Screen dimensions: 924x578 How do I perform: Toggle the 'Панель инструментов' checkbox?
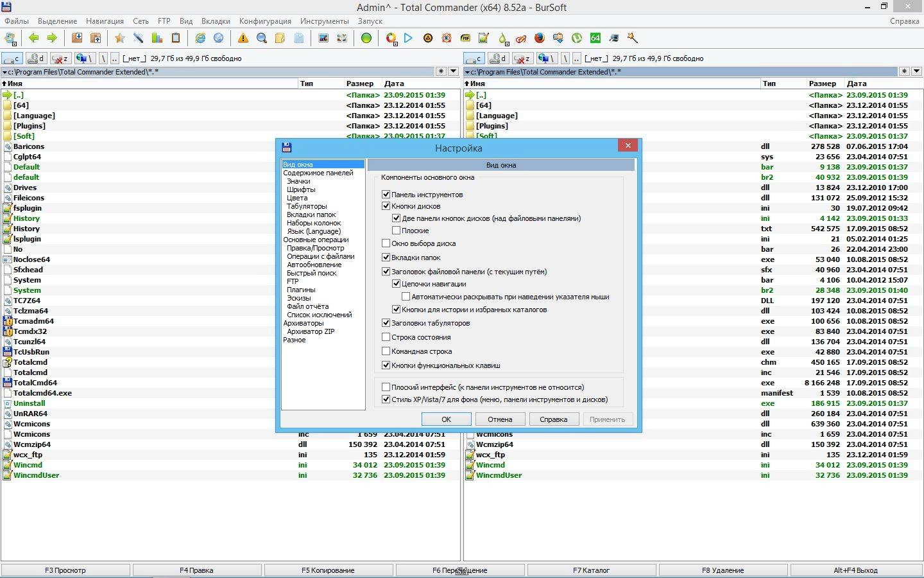pos(386,194)
